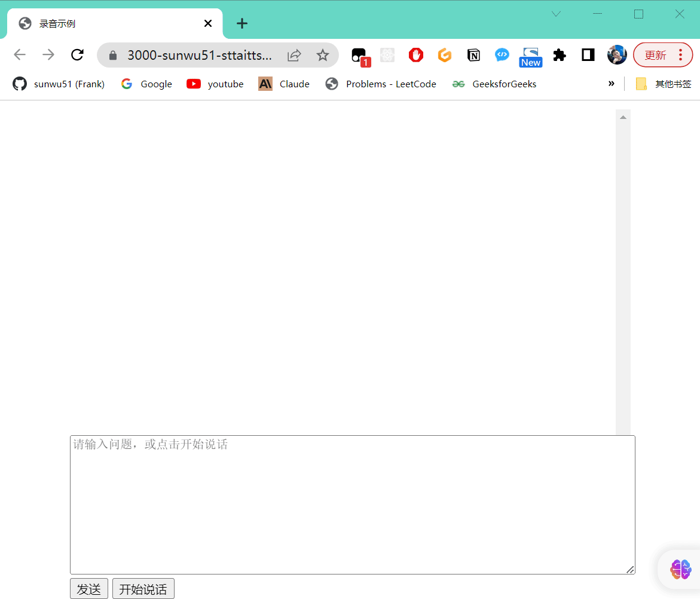Open the Extensions puzzle piece menu
Viewport: 700px width, 599px height.
[x=560, y=55]
